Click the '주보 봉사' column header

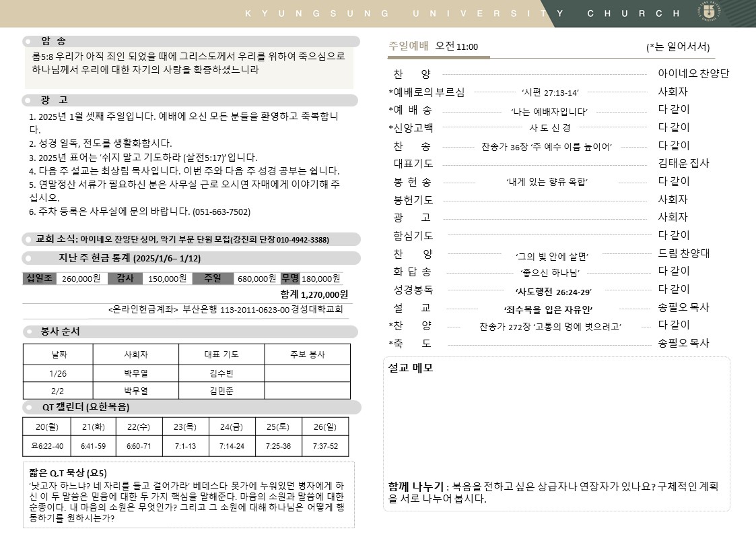coord(308,354)
